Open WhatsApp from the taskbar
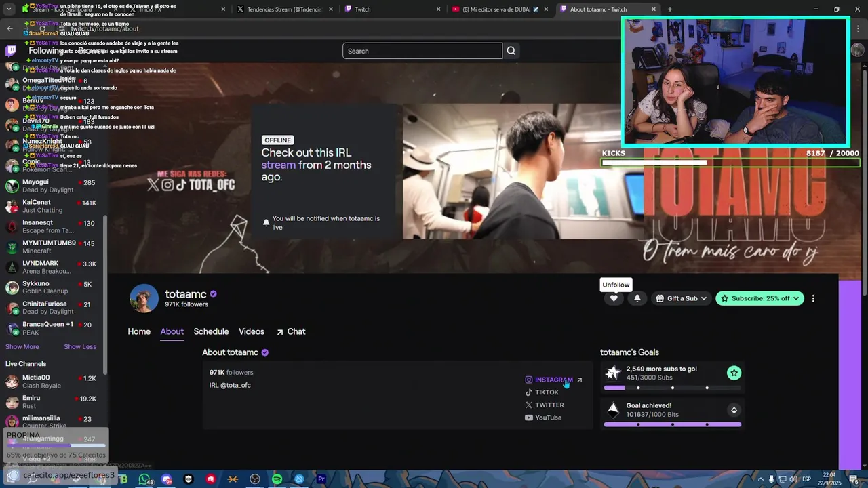This screenshot has height=488, width=868. (x=144, y=479)
